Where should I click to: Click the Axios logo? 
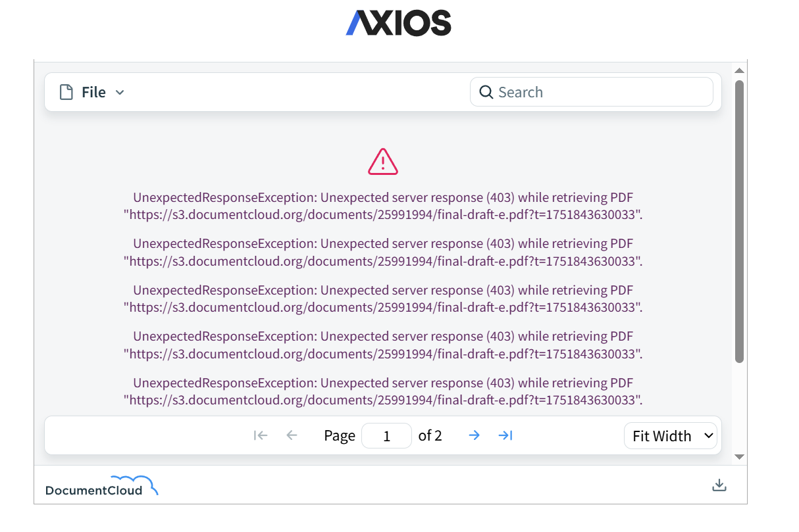click(398, 23)
